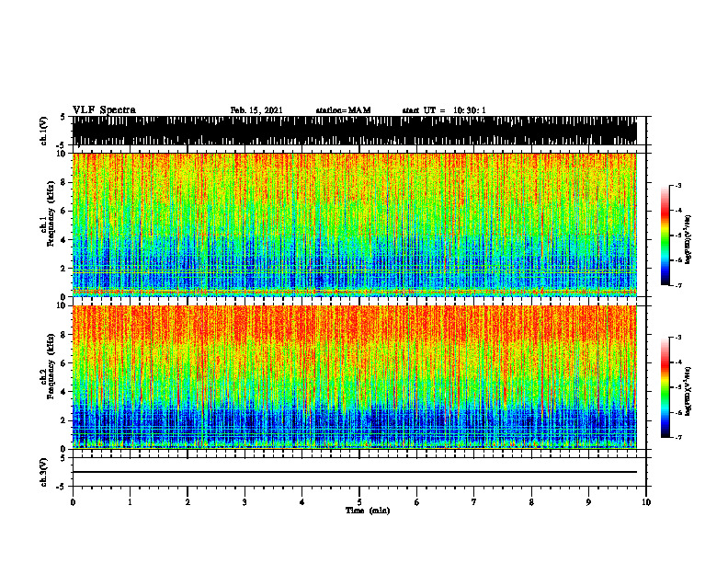The height and width of the screenshot is (563, 728).
Task: Click the ch.1 spectrogram panel
Action: click(x=354, y=224)
